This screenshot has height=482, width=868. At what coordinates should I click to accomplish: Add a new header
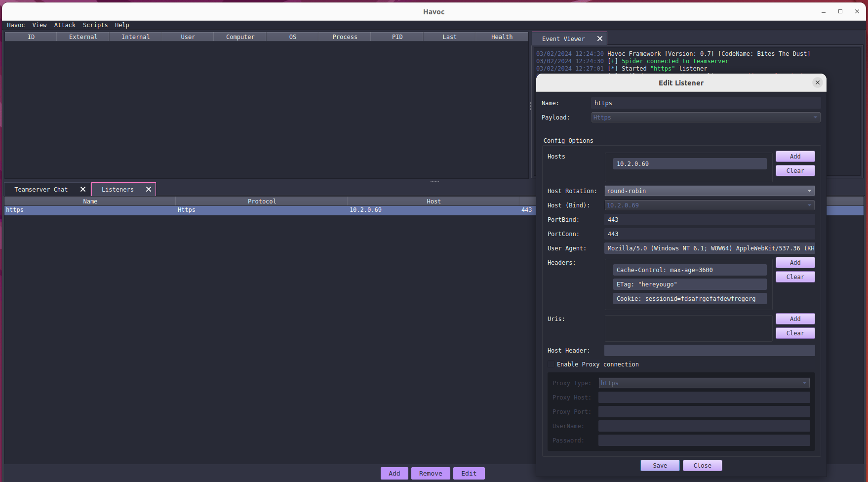[x=795, y=263]
